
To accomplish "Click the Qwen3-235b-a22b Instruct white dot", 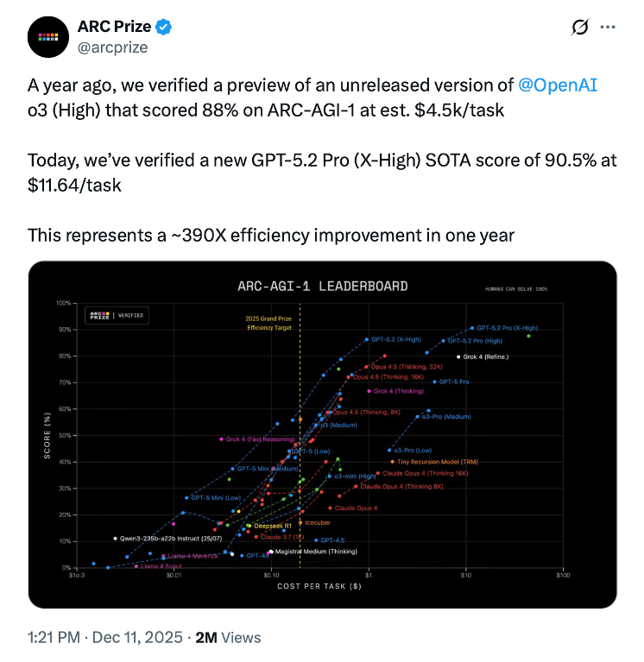I will (x=115, y=539).
